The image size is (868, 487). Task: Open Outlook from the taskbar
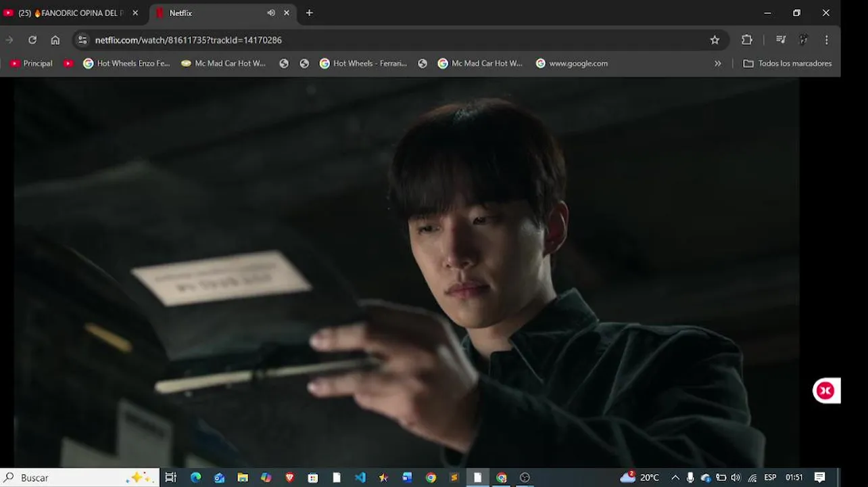[219, 478]
